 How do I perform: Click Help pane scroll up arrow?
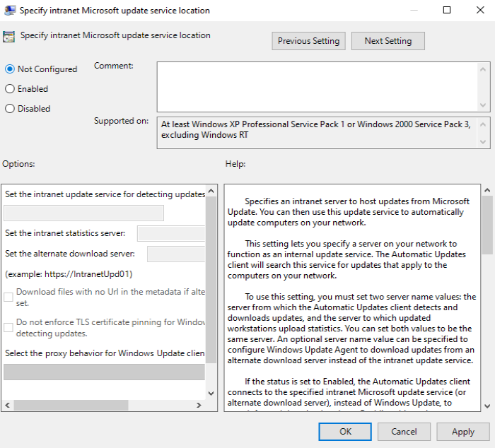(x=487, y=190)
